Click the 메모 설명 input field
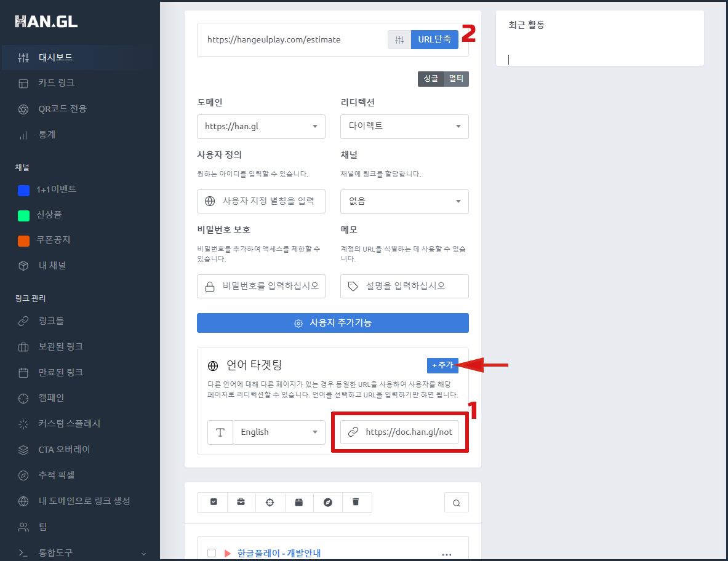This screenshot has width=728, height=561. (x=404, y=286)
